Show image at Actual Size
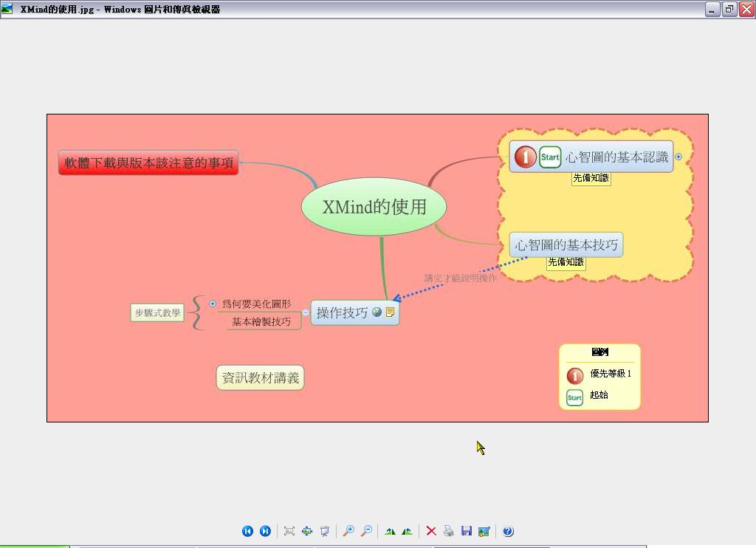The width and height of the screenshot is (756, 548). pos(307,531)
